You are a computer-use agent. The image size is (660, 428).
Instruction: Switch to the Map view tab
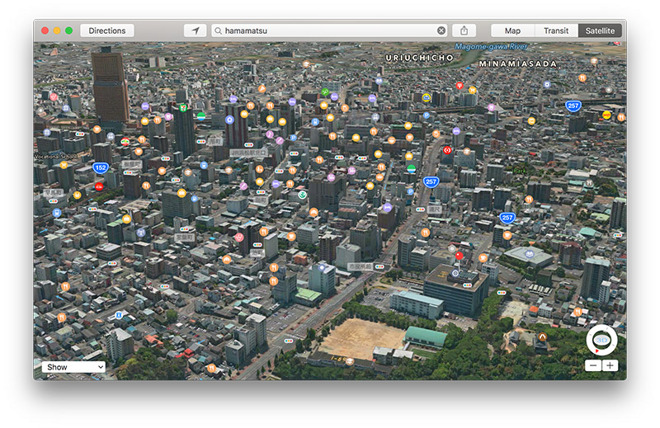click(x=513, y=31)
